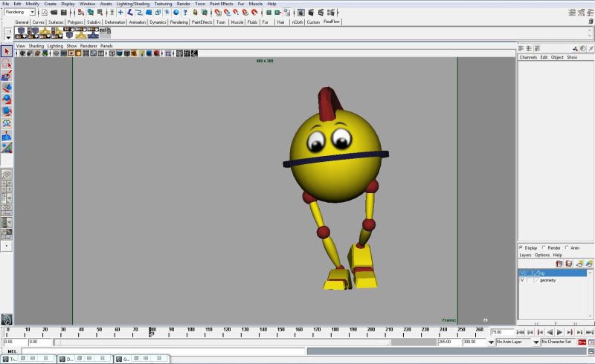Viewport: 595px width, 364px height.
Task: Open the No Anim Layer dropdown arrow
Action: (491, 342)
